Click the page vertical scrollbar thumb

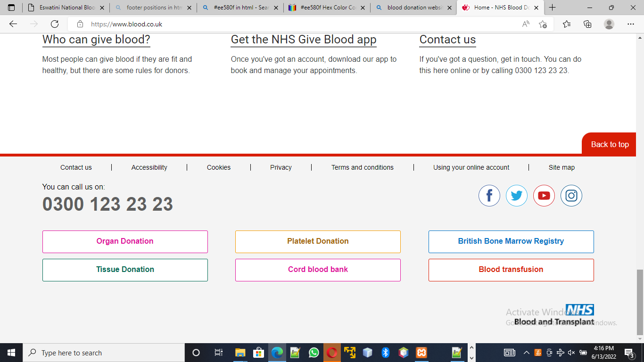point(640,302)
